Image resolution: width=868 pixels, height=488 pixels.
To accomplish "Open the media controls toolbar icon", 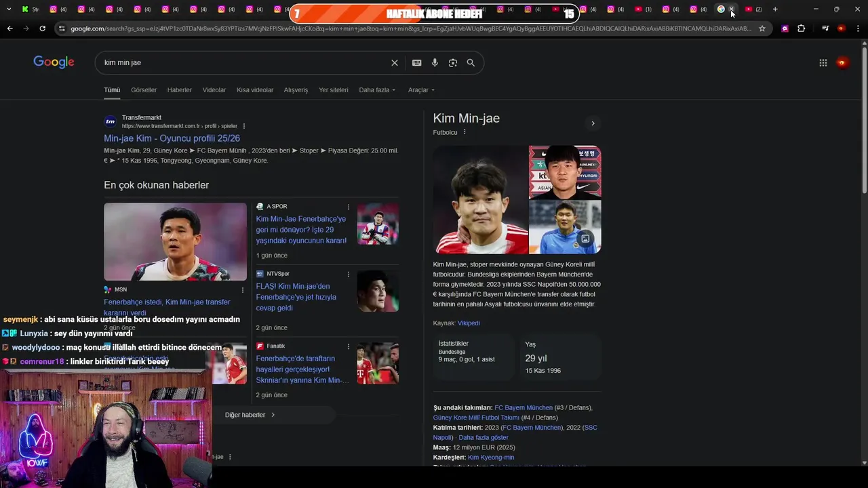I will (x=825, y=28).
